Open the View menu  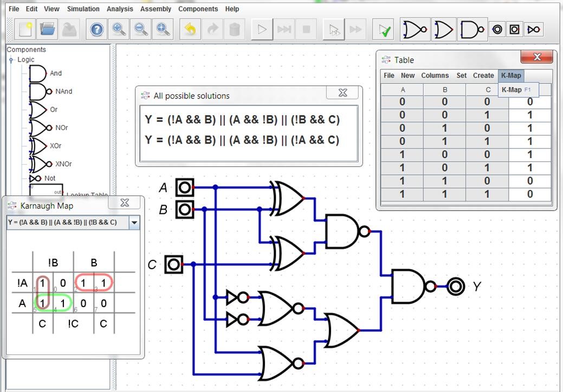point(51,9)
